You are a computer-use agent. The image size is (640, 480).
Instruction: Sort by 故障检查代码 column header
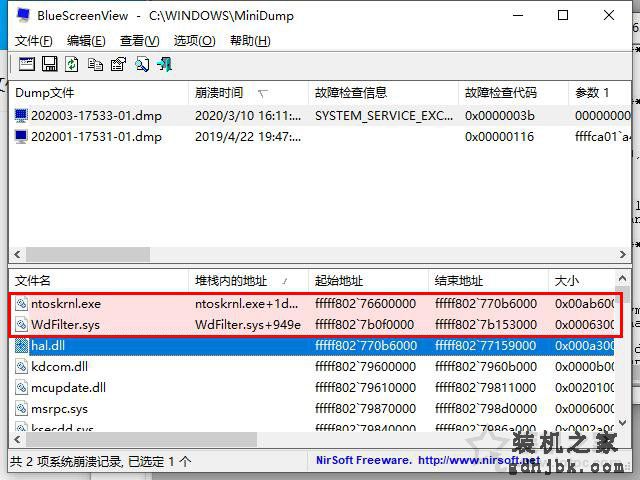[x=513, y=93]
